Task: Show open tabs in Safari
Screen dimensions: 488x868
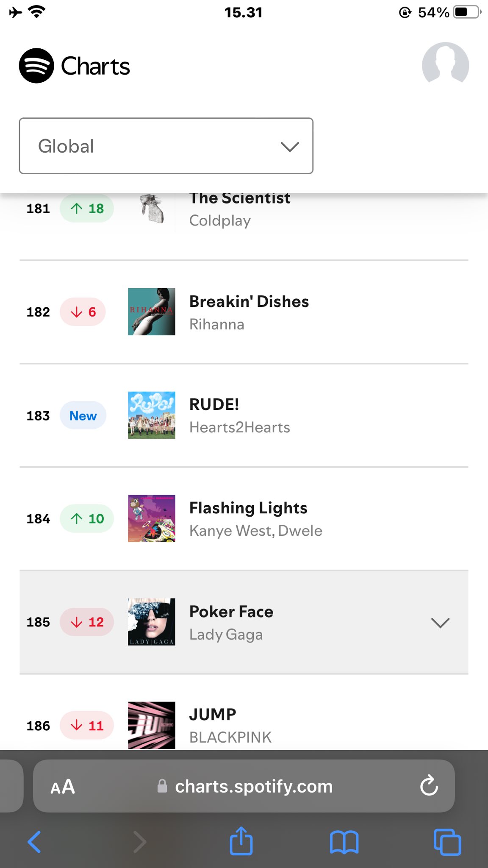Action: tap(447, 842)
